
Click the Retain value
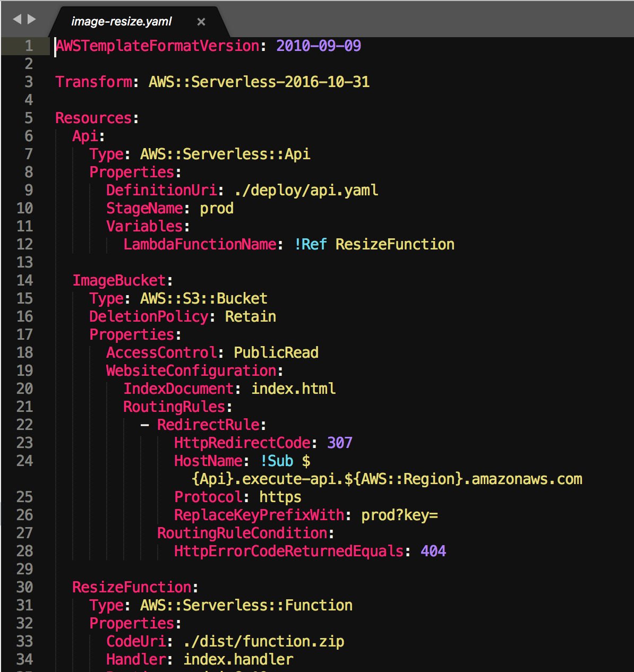pos(251,316)
